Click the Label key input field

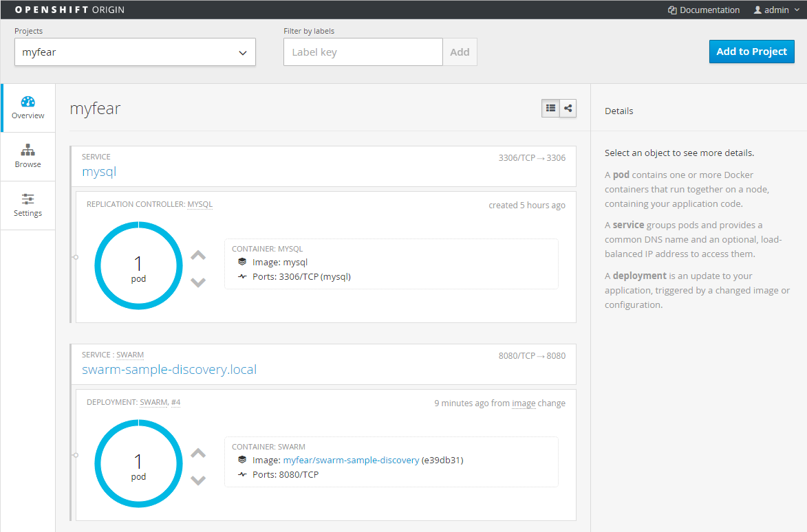(x=363, y=52)
